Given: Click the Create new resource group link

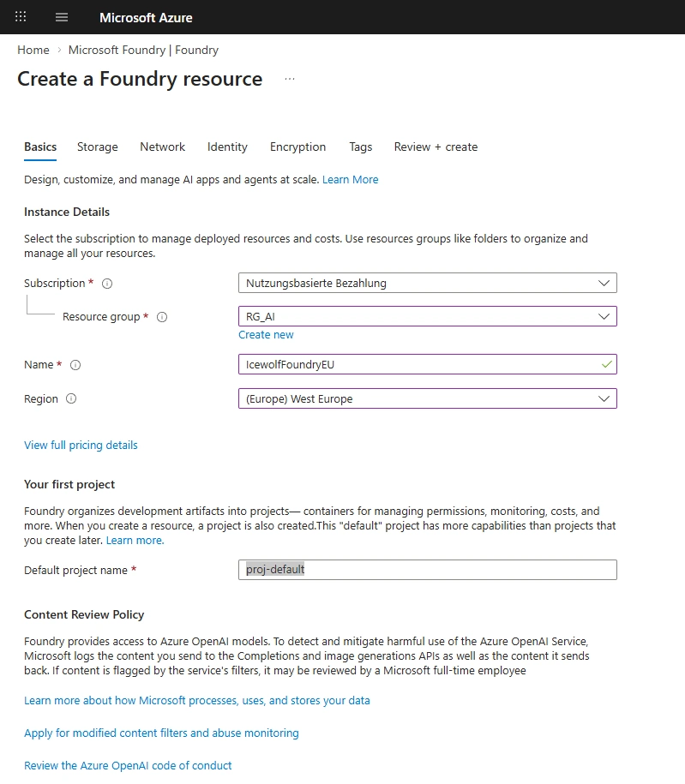Looking at the screenshot, I should coord(266,335).
